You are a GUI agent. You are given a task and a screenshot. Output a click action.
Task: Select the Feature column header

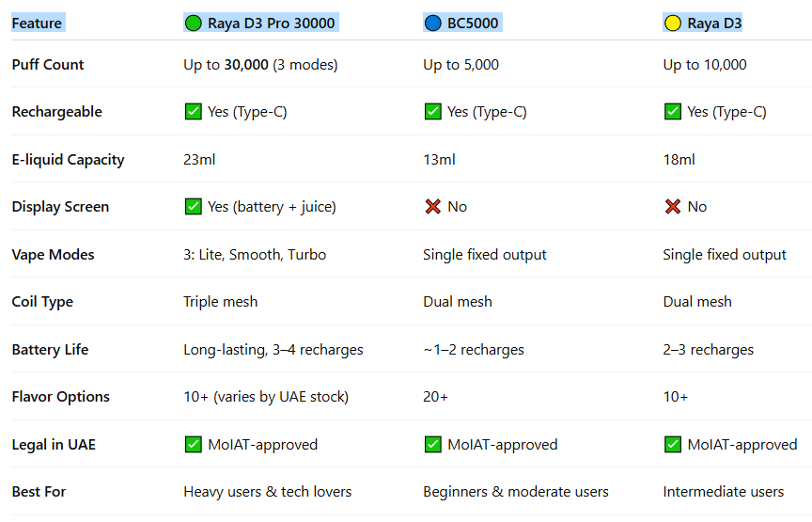[x=37, y=24]
